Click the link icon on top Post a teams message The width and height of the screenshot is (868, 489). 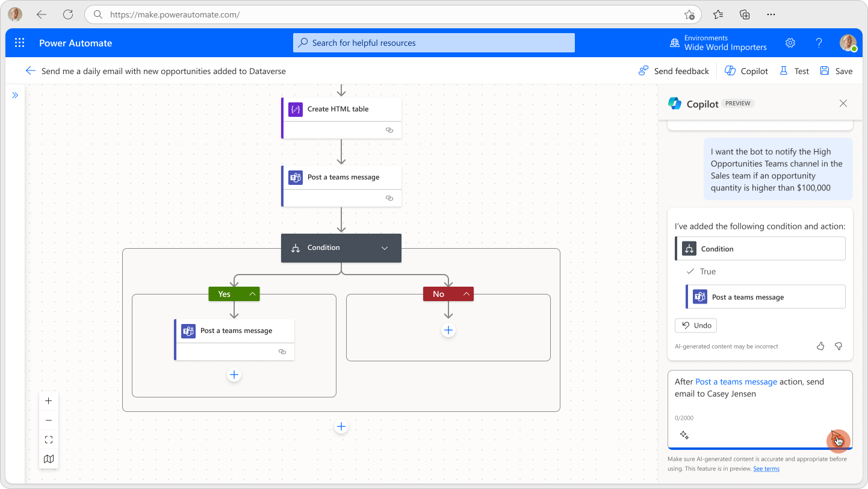tap(389, 198)
